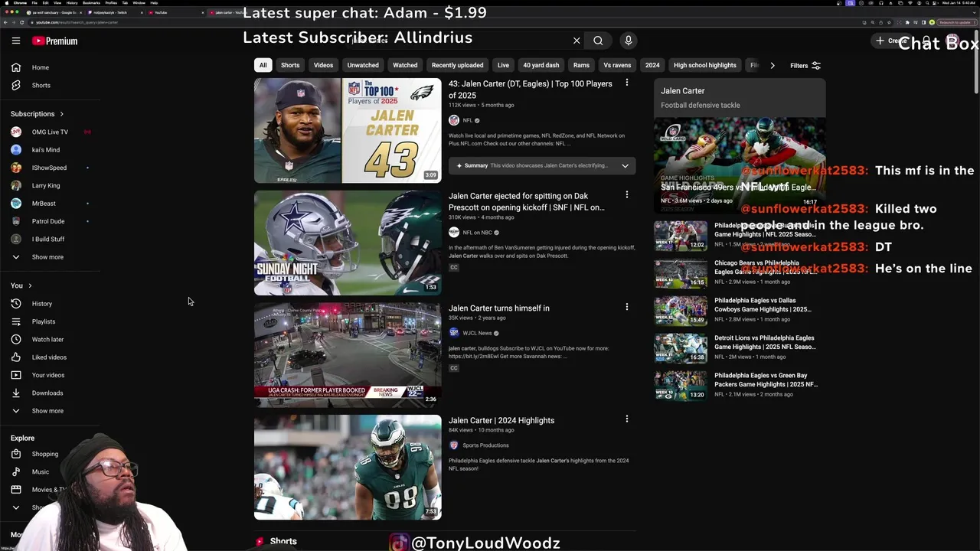The width and height of the screenshot is (980, 551).
Task: Select the High school highlights chip
Action: (704, 66)
